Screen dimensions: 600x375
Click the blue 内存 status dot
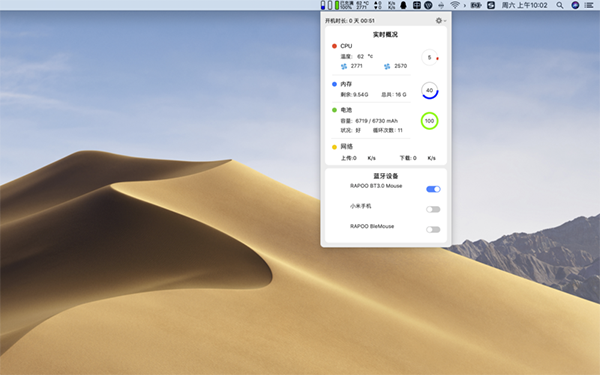click(x=334, y=84)
